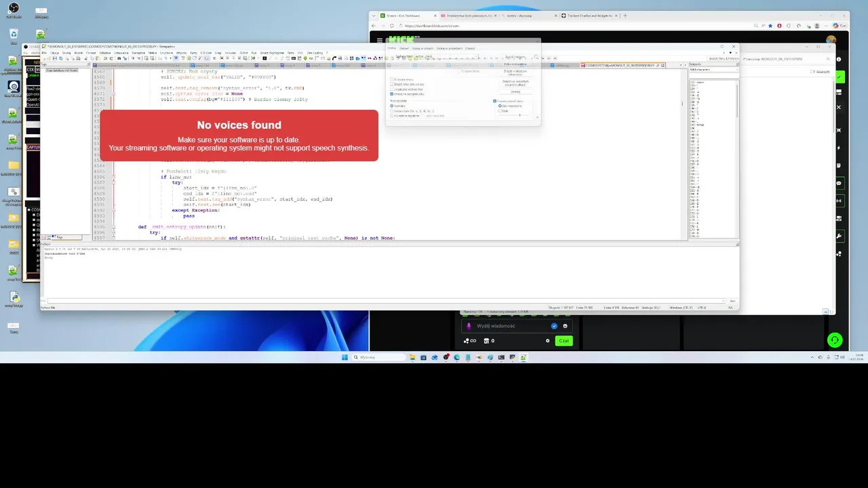Open the 'Szukany tekst' combo box dropdown
868x488 pixels.
pyautogui.click(x=476, y=56)
